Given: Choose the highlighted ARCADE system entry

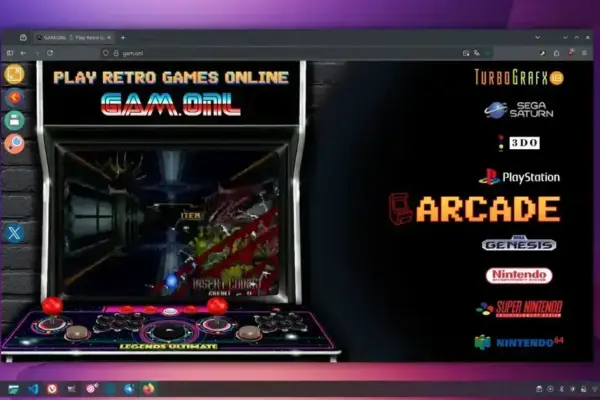Looking at the screenshot, I should pyautogui.click(x=474, y=209).
